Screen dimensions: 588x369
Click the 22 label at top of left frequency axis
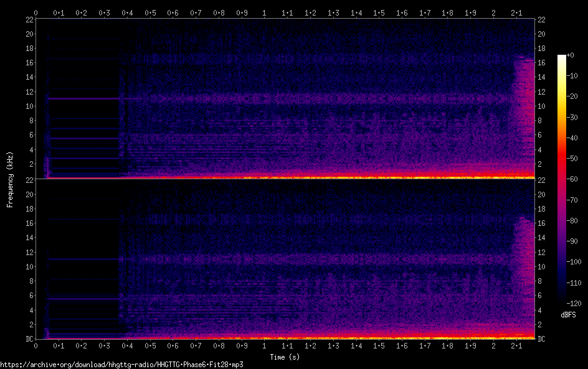pos(28,19)
